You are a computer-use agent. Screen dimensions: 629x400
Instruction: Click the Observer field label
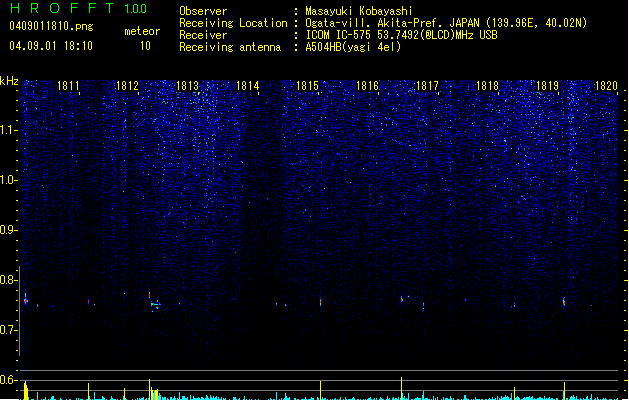click(203, 11)
